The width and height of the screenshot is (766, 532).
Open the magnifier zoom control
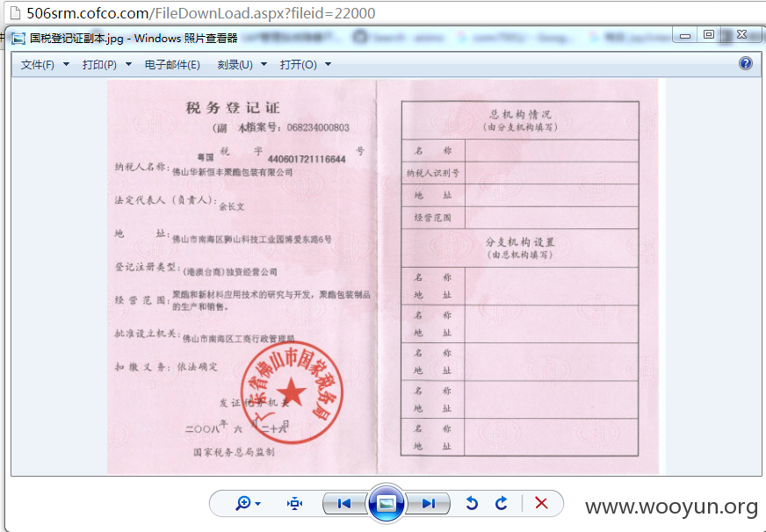(x=243, y=503)
